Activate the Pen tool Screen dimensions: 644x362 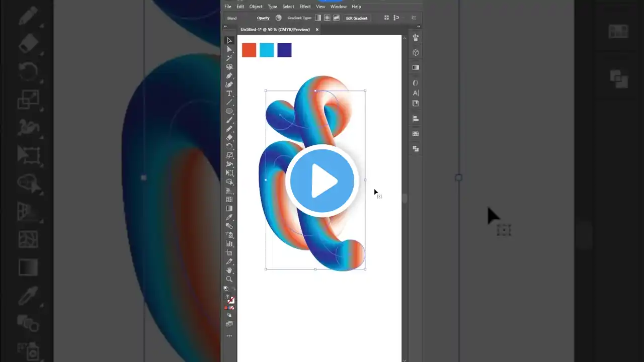pos(229,76)
